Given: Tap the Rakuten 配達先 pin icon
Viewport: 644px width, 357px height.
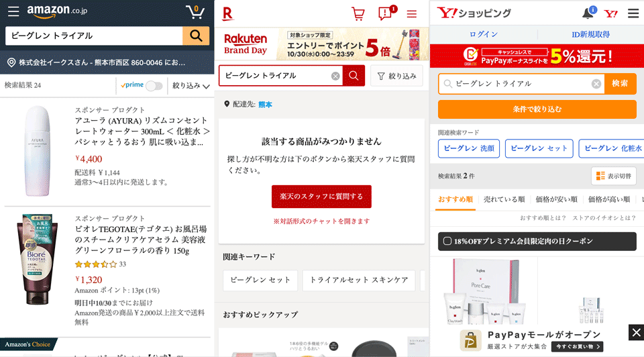Looking at the screenshot, I should pyautogui.click(x=227, y=104).
